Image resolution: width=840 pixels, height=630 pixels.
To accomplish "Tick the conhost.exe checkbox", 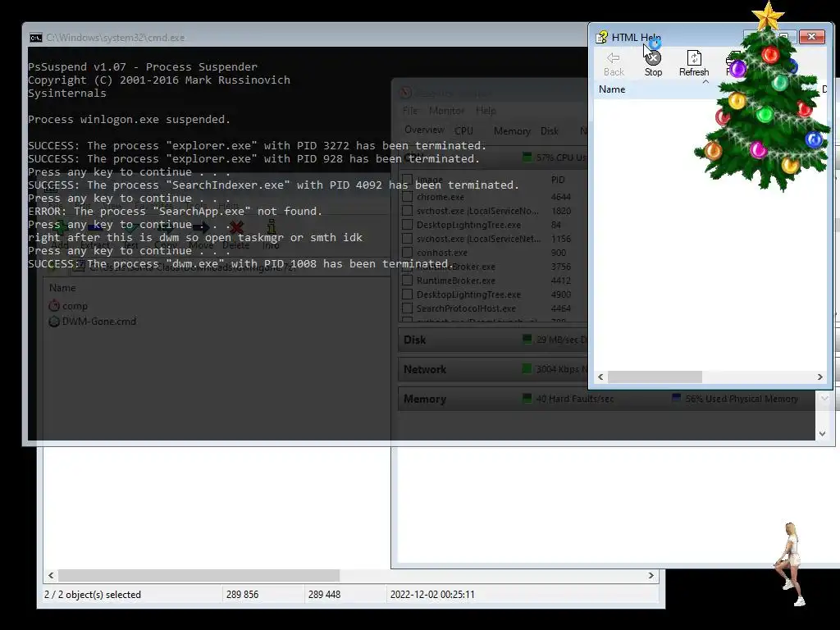I will [x=407, y=253].
